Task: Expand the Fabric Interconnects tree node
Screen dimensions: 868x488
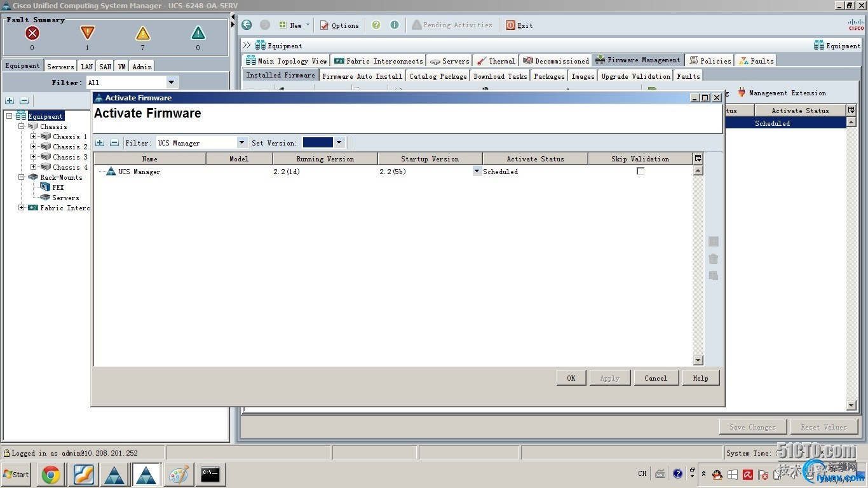Action: point(21,208)
